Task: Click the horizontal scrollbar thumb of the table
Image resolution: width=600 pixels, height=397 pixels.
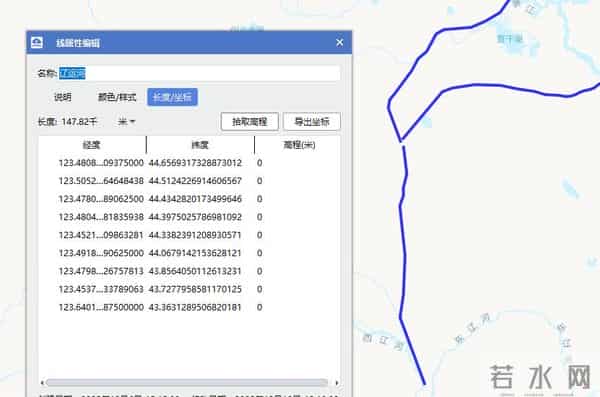Action: coord(187,382)
